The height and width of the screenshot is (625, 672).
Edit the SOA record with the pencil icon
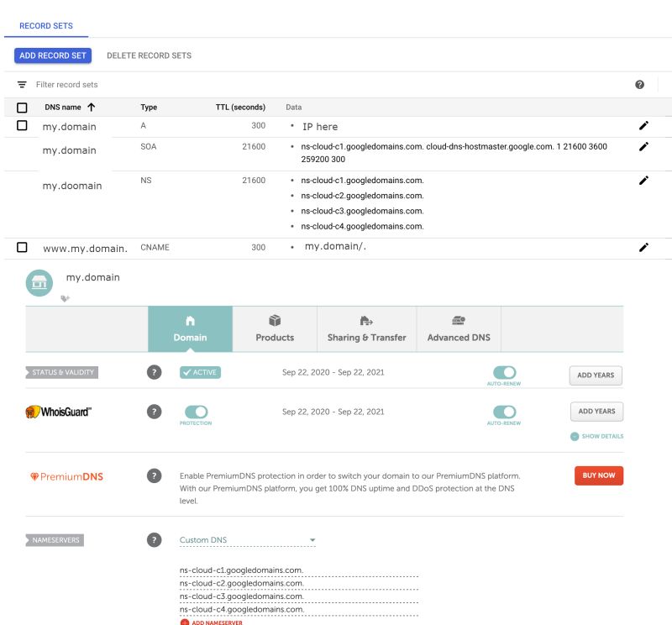coord(643,145)
